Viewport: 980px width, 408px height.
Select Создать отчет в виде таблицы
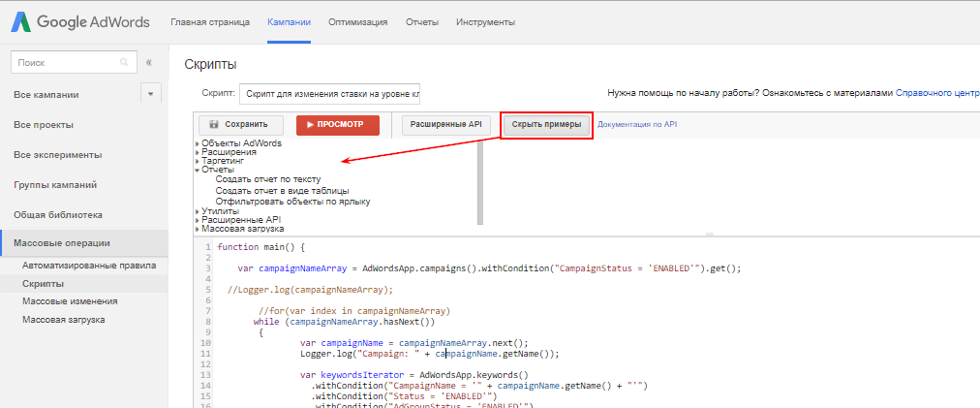pyautogui.click(x=282, y=190)
